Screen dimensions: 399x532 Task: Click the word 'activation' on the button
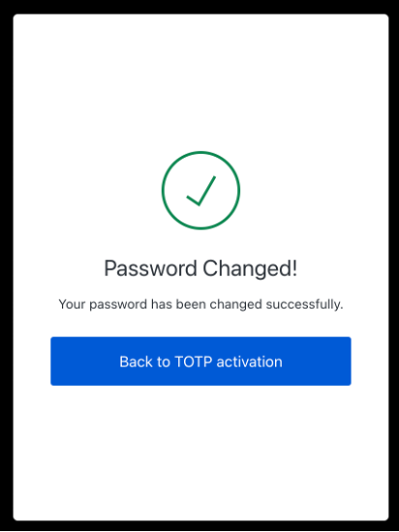(x=250, y=362)
